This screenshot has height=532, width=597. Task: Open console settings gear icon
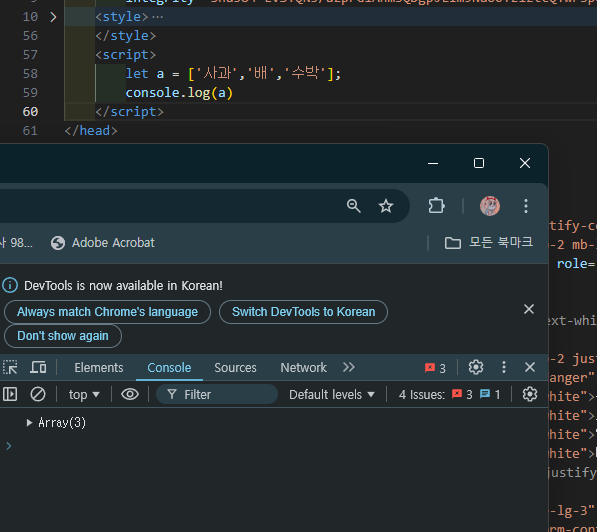[530, 394]
